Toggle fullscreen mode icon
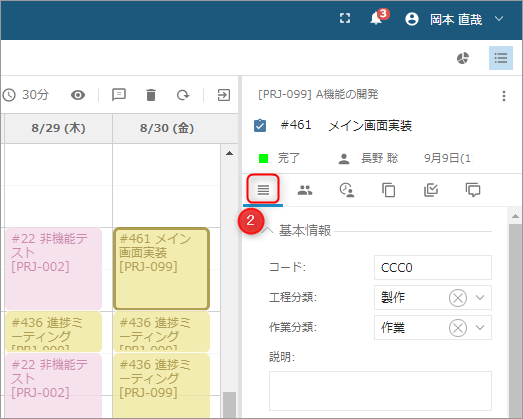 tap(345, 18)
